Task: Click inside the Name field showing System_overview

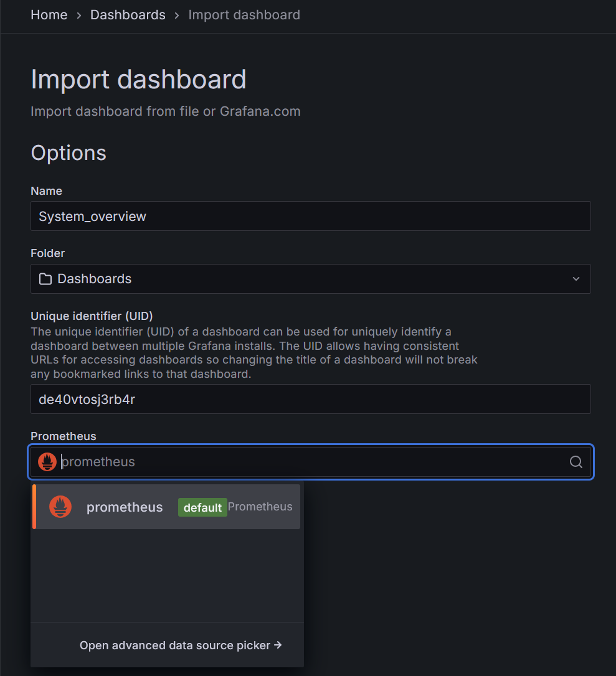Action: [249, 216]
